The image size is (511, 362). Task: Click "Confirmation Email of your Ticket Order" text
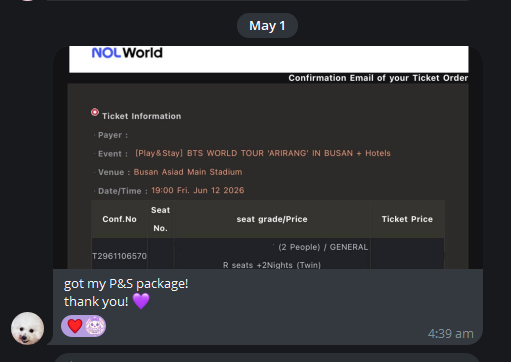[378, 78]
